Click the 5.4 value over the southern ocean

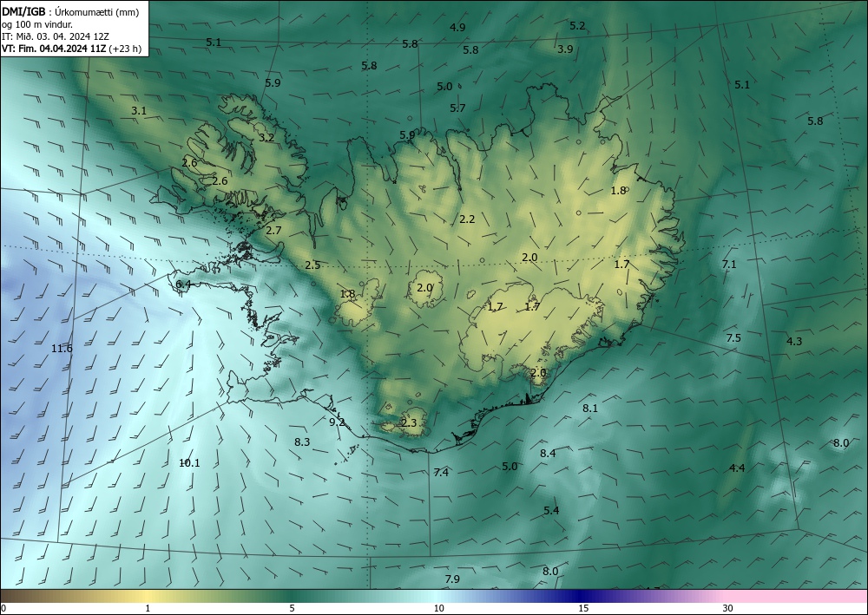click(551, 510)
